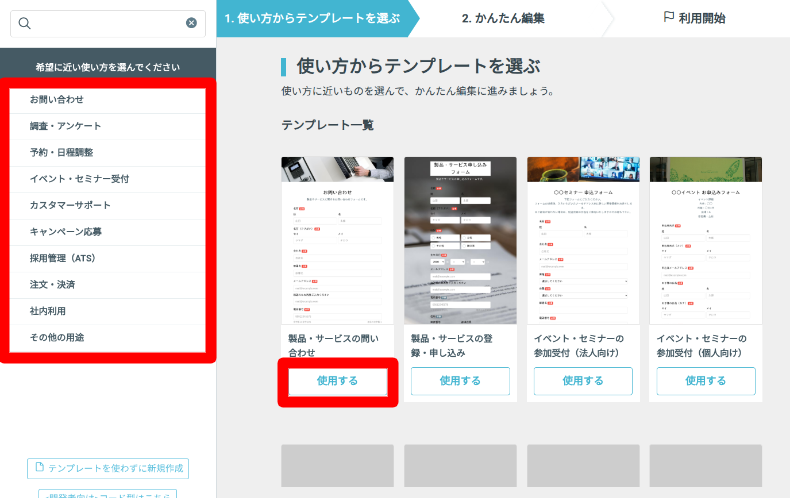Use the セミナー参加受付（法人向け） template
Image resolution: width=790 pixels, height=498 pixels.
point(583,381)
